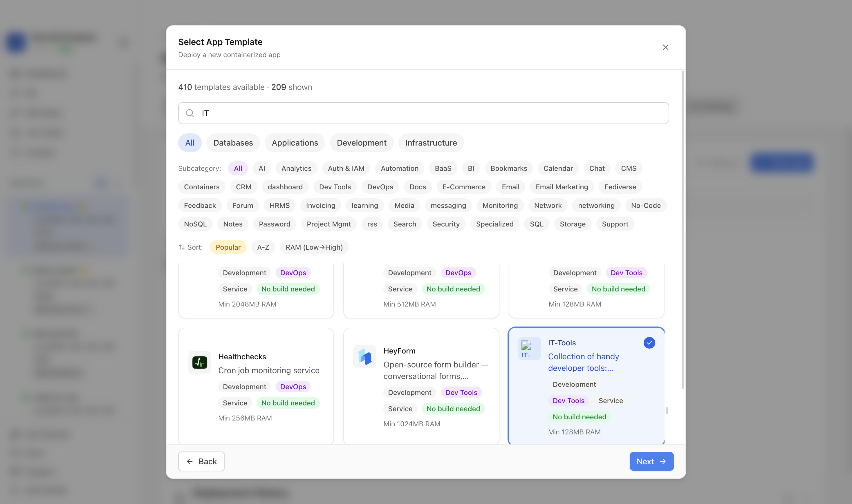Filter by Notes subcategory
Image resolution: width=852 pixels, height=504 pixels.
pyautogui.click(x=233, y=224)
